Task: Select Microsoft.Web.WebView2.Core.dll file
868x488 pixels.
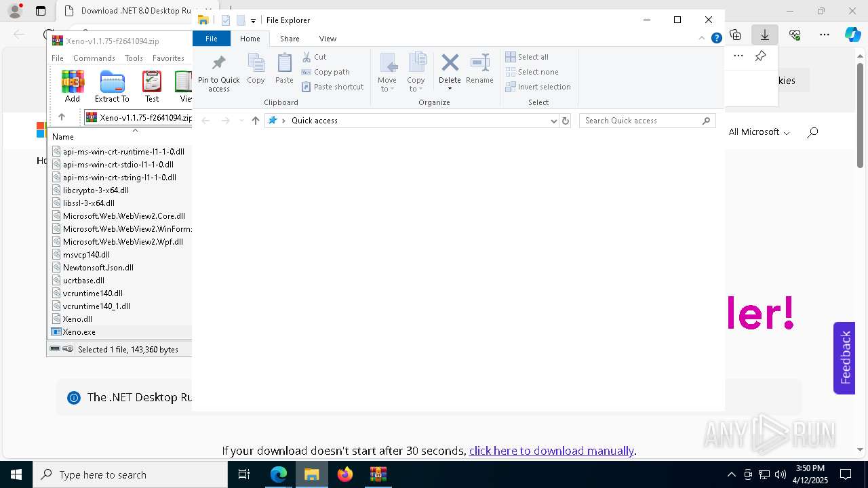Action: 123,216
